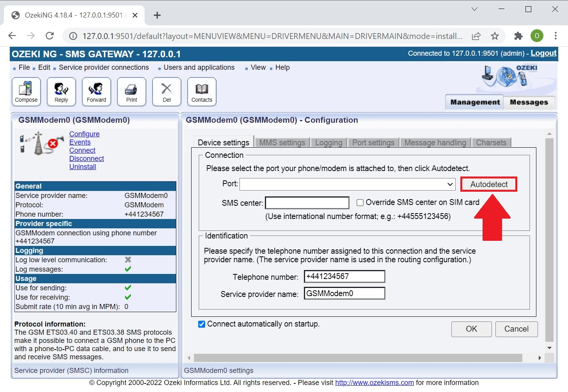Go back in browser history
This screenshot has height=392, width=568.
[12, 36]
